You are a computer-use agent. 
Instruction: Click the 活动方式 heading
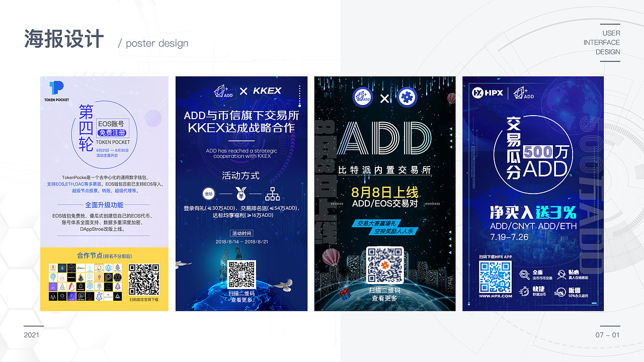241,176
